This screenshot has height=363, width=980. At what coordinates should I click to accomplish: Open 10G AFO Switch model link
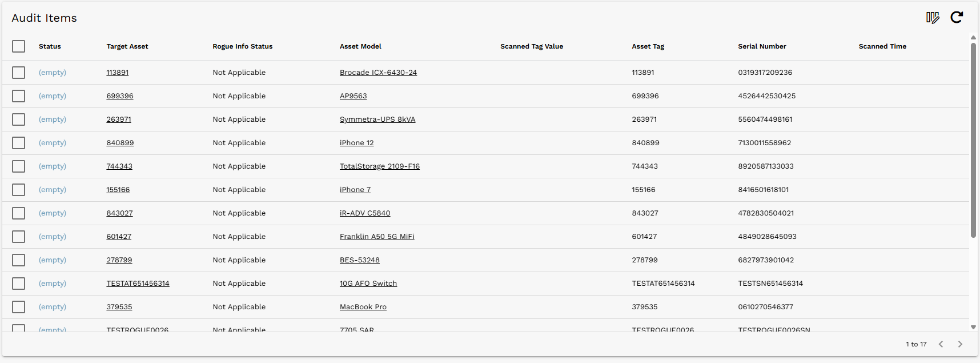(368, 284)
